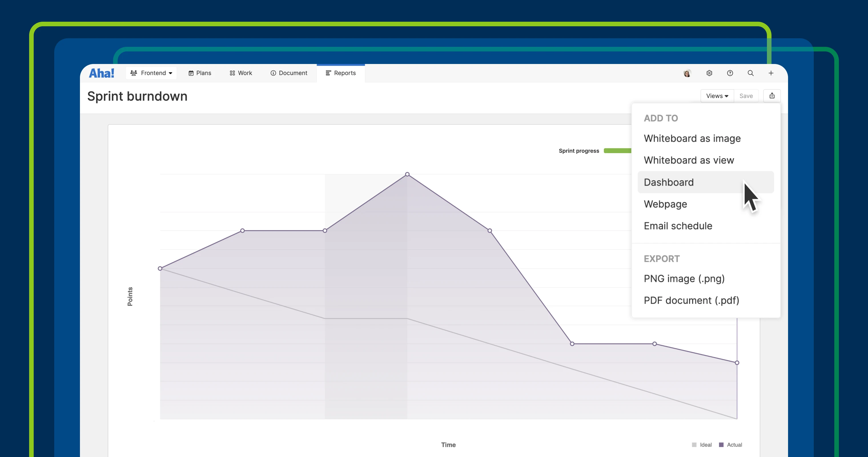
Task: Expand the Frontend workspace dropdown
Action: [x=151, y=73]
